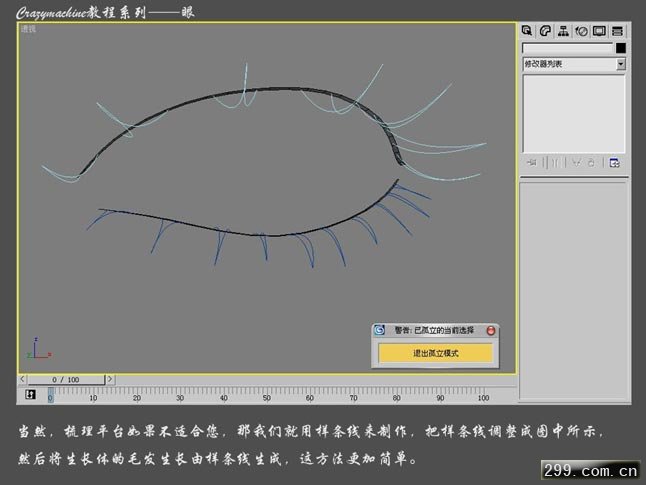
Task: Click the Pin Stack icon
Action: tap(531, 163)
